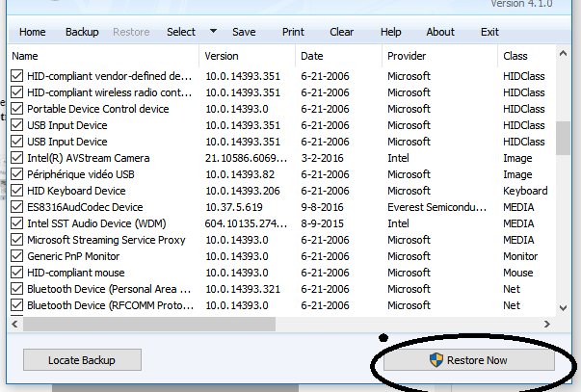Sort by the Provider column header
Screen dimensions: 581x392
coord(407,56)
